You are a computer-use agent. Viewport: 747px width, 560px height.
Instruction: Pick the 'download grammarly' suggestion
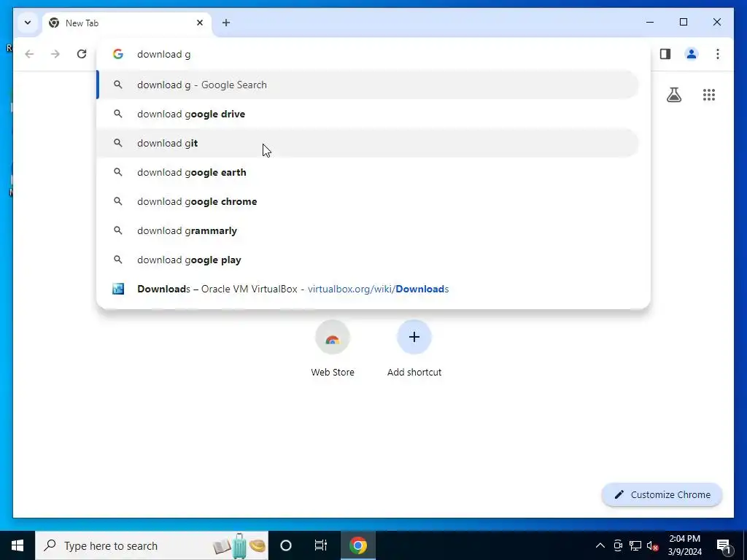click(x=368, y=230)
